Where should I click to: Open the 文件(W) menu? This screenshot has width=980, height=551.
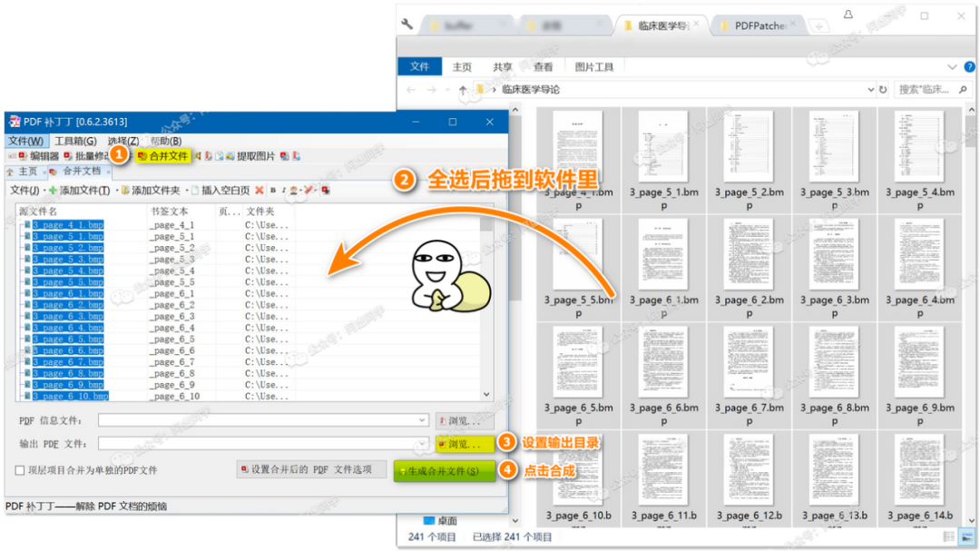point(25,141)
